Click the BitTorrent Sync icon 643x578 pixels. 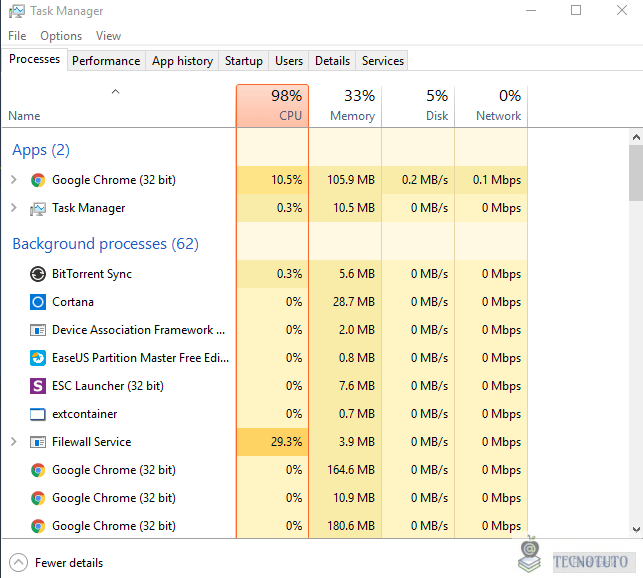[38, 274]
